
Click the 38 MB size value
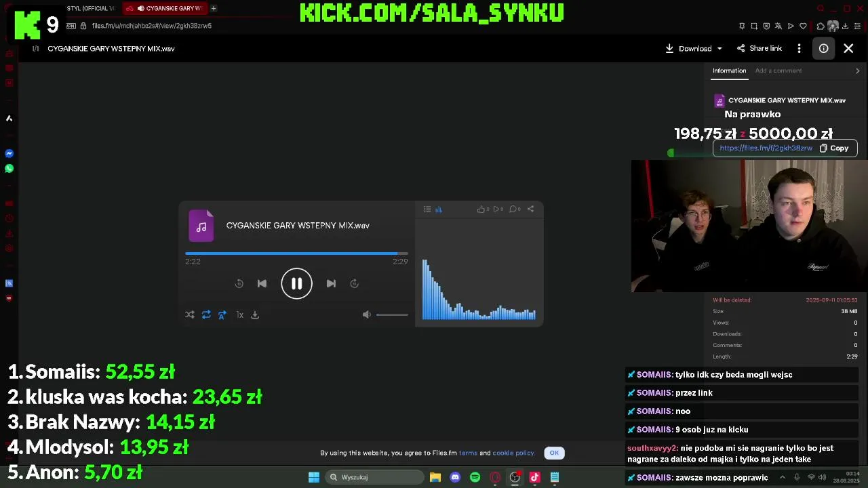(x=849, y=312)
